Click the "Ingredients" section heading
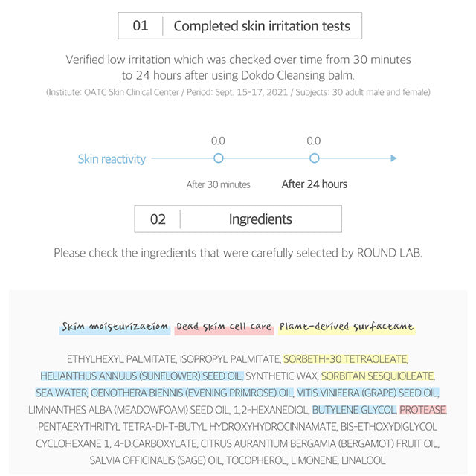Screen dimensions: 476x476 tap(260, 219)
